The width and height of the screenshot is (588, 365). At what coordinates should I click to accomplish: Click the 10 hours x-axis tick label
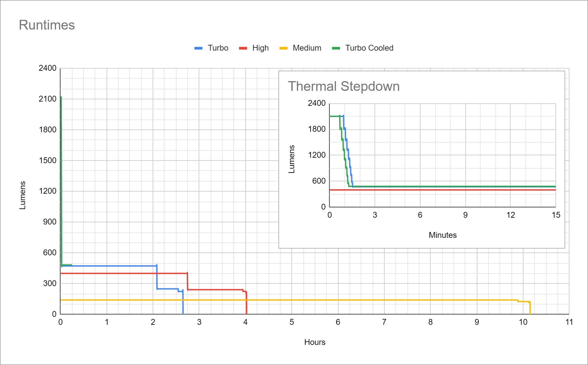523,322
